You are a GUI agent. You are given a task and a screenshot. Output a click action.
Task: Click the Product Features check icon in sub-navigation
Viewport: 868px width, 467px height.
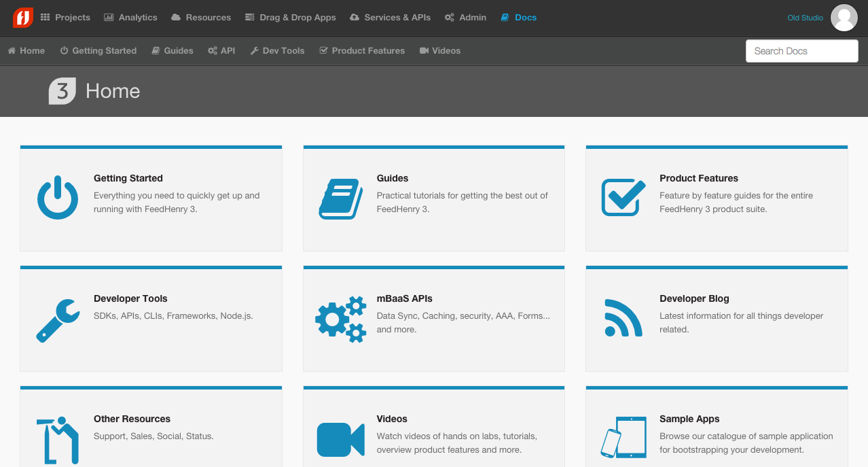[324, 51]
